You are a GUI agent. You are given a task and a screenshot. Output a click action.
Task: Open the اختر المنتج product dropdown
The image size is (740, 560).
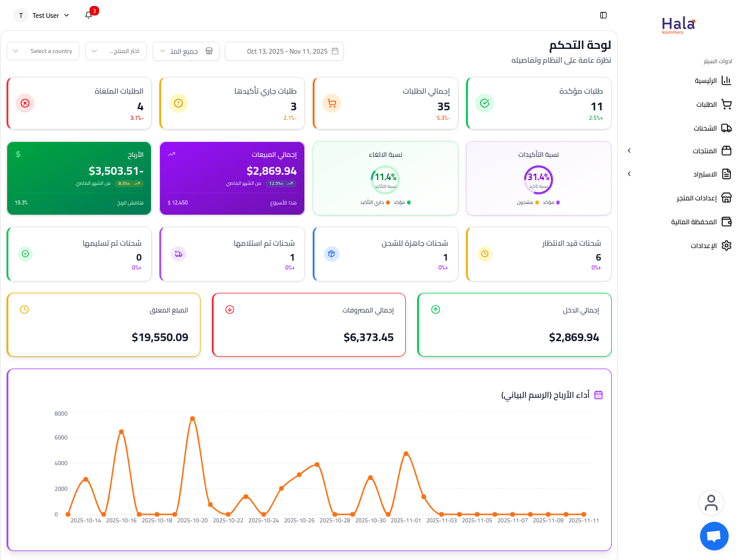(116, 51)
